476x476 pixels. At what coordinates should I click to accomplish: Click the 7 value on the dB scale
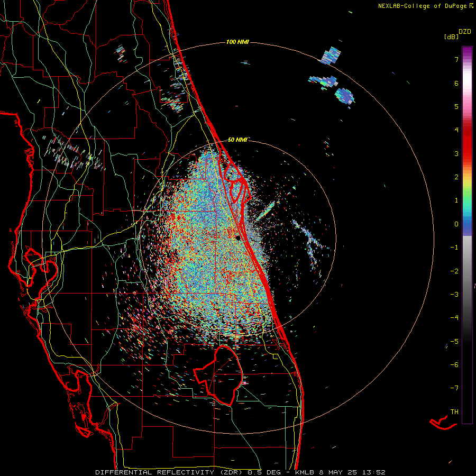[456, 59]
